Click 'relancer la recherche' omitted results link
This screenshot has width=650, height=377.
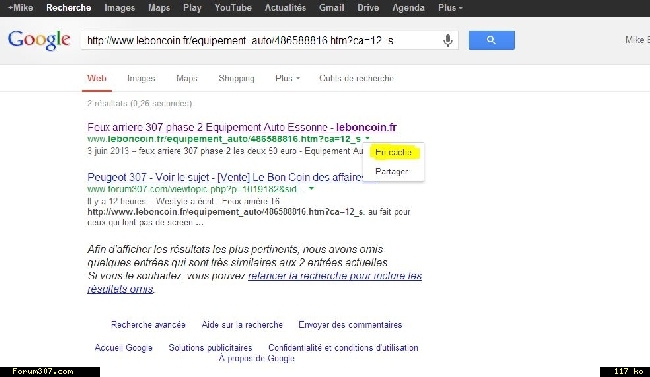click(335, 276)
